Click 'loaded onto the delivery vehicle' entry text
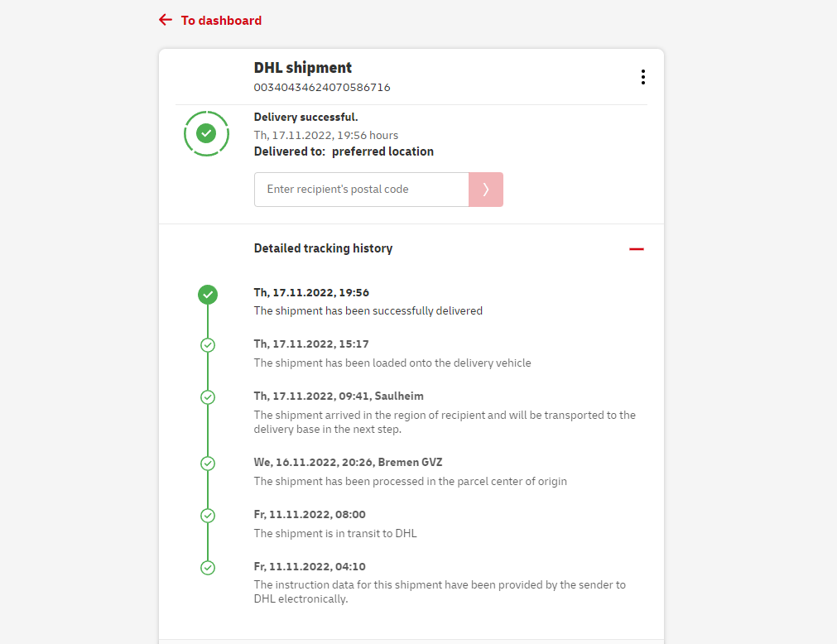The width and height of the screenshot is (837, 644). (392, 363)
